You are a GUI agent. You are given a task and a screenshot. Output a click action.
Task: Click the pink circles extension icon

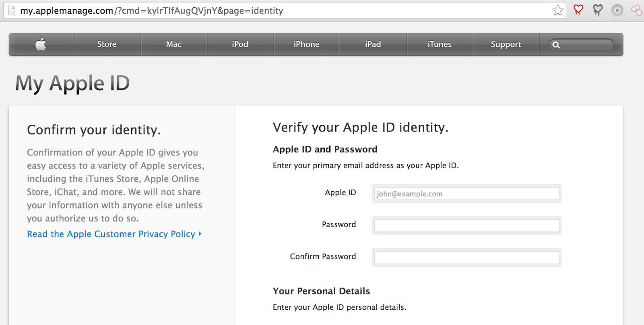(x=637, y=10)
